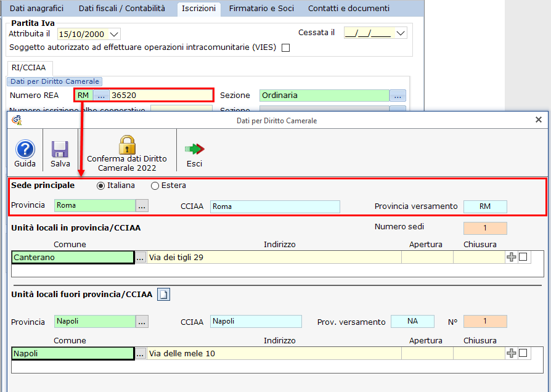This screenshot has width=551, height=392.
Task: Switch to Firmatario e Soci tab
Action: pos(261,9)
